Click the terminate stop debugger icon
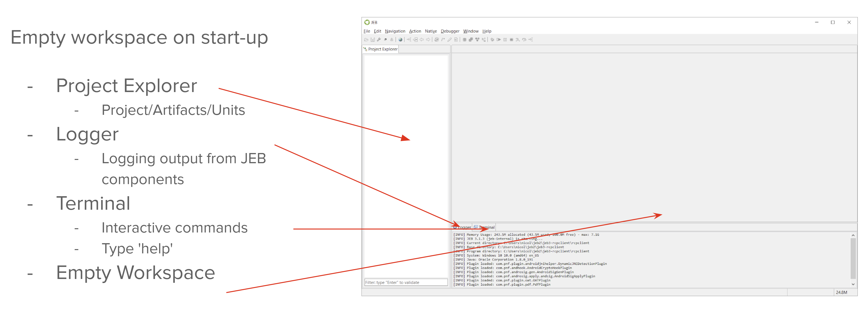This screenshot has height=316, width=868. point(511,40)
